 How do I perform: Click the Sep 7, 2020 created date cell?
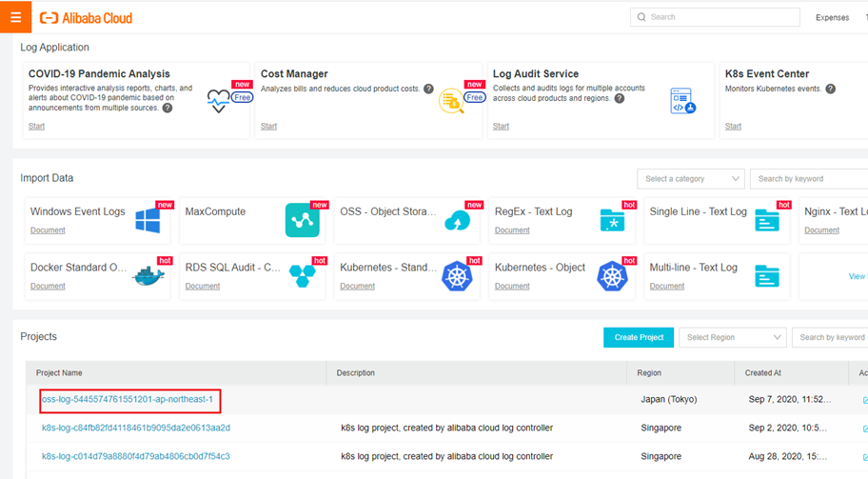(790, 399)
